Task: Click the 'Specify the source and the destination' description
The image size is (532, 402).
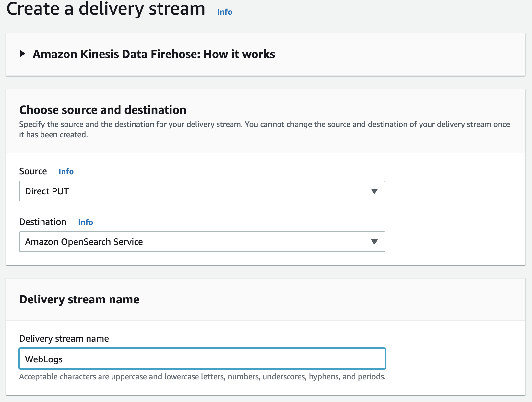Action: [265, 129]
